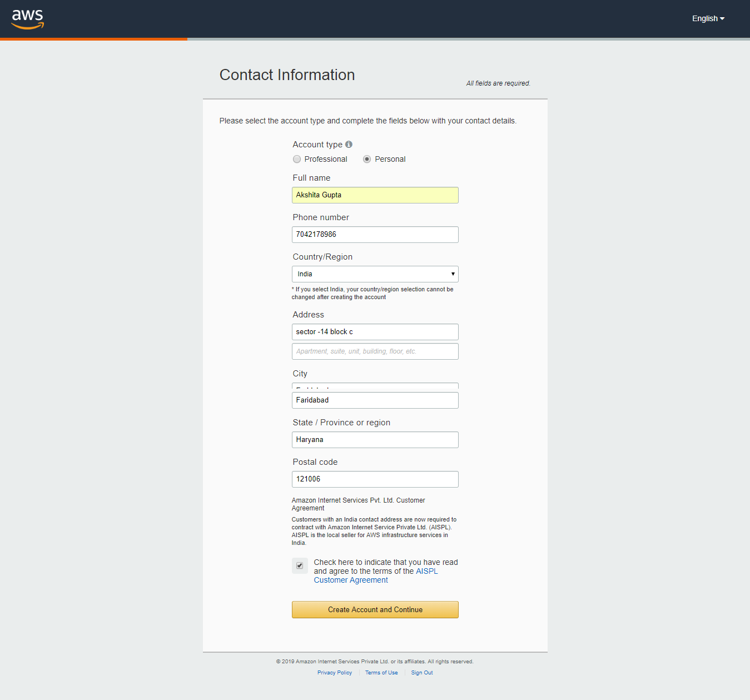The height and width of the screenshot is (700, 750).
Task: Click the Phone number field
Action: pos(375,235)
